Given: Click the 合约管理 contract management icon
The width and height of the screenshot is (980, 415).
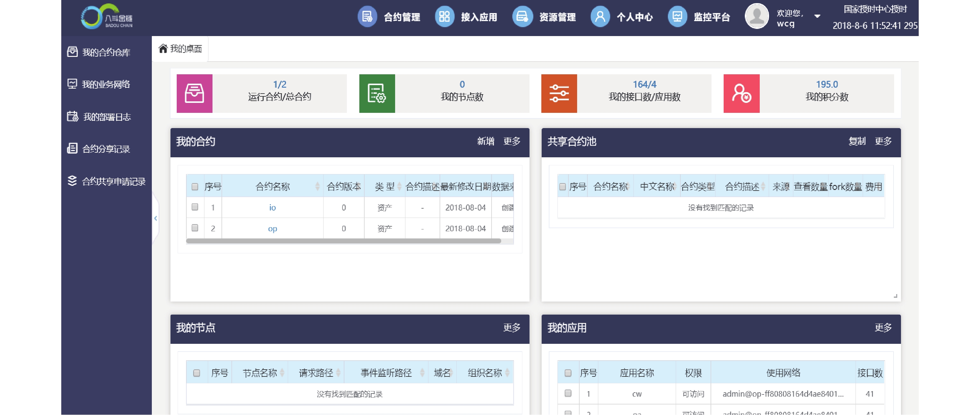Looking at the screenshot, I should coord(367,17).
